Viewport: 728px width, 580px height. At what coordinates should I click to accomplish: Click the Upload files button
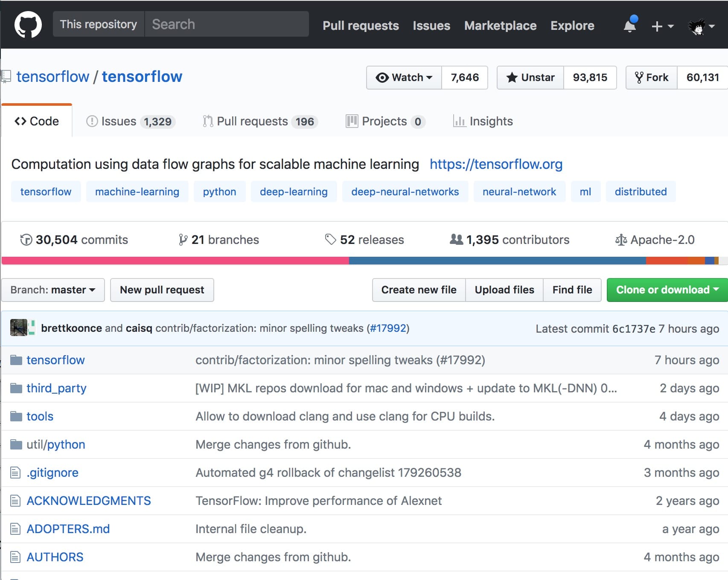tap(504, 290)
